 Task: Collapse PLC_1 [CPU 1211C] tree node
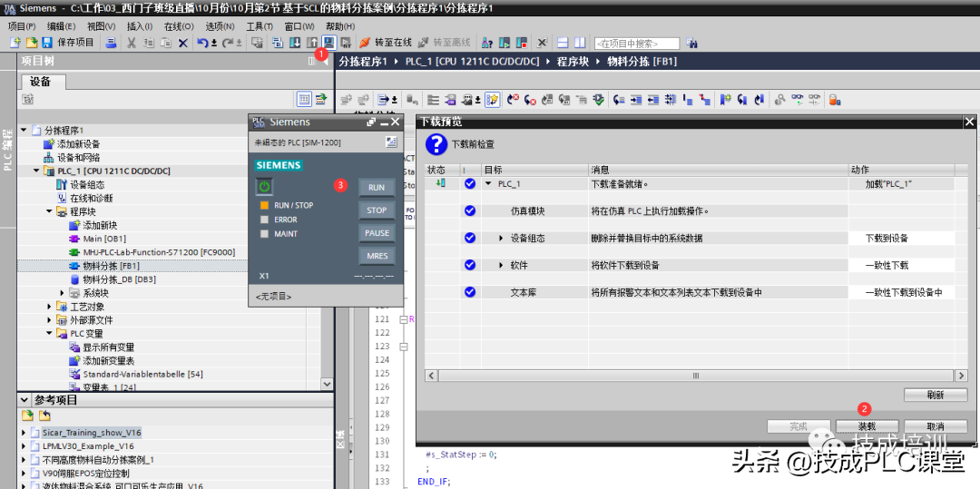37,171
